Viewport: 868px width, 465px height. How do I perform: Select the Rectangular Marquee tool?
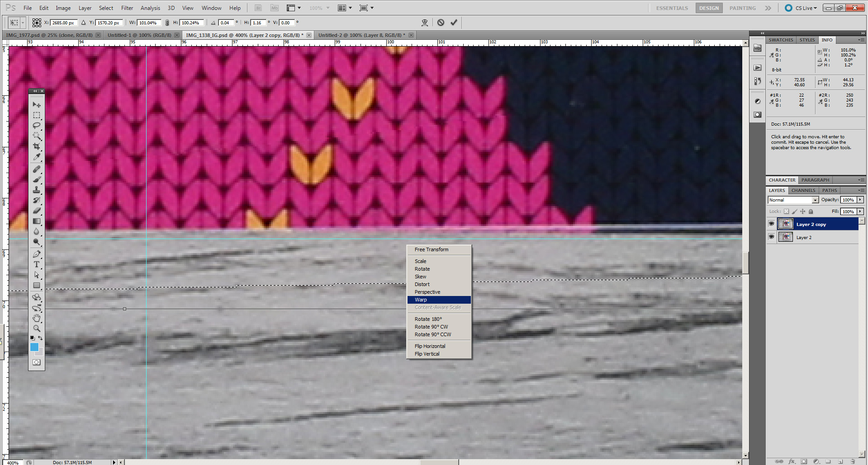tap(37, 115)
